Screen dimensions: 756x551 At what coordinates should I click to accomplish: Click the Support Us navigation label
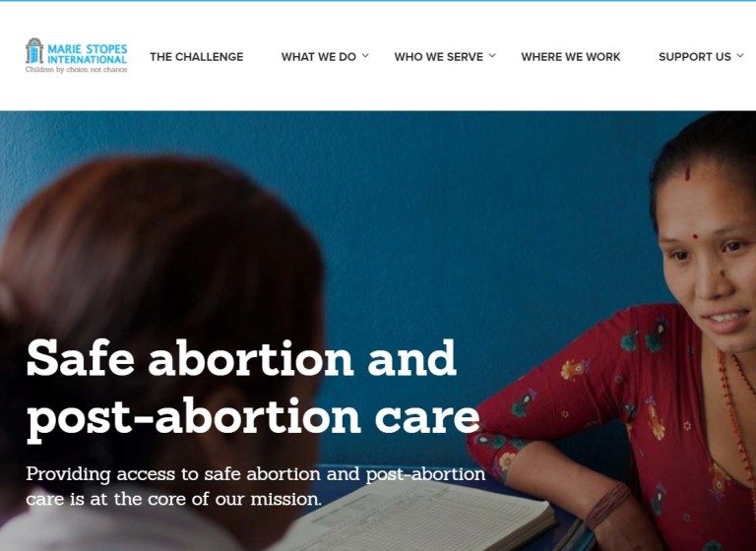pyautogui.click(x=695, y=57)
